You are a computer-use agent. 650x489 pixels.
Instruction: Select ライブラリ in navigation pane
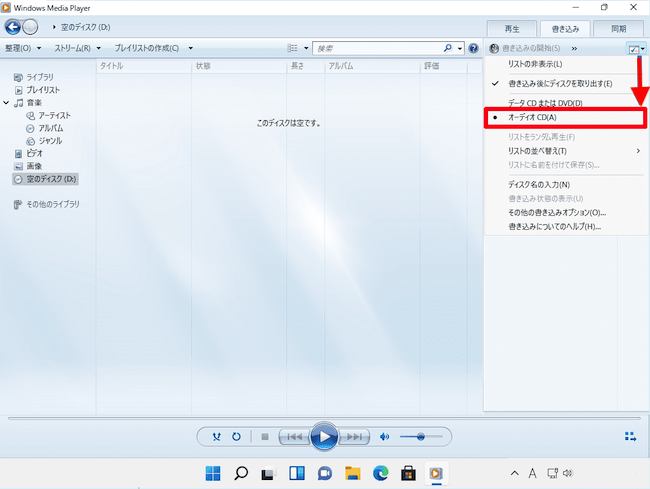pyautogui.click(x=34, y=77)
